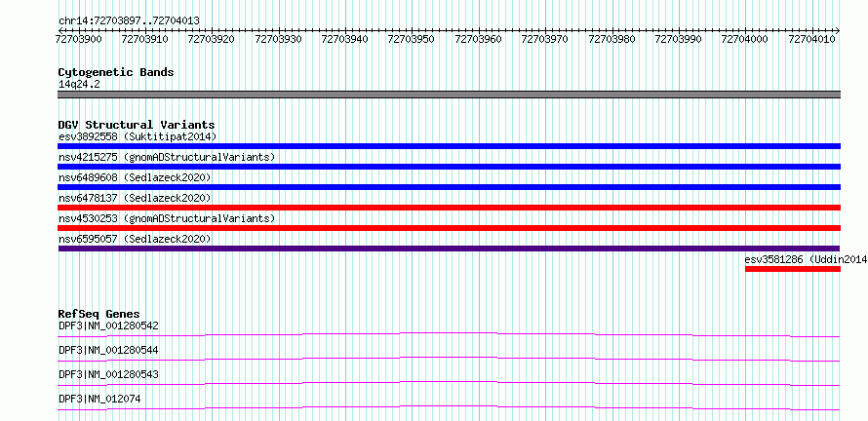Image resolution: width=868 pixels, height=421 pixels.
Task: Click ruler position 72703910
Action: pos(145,39)
